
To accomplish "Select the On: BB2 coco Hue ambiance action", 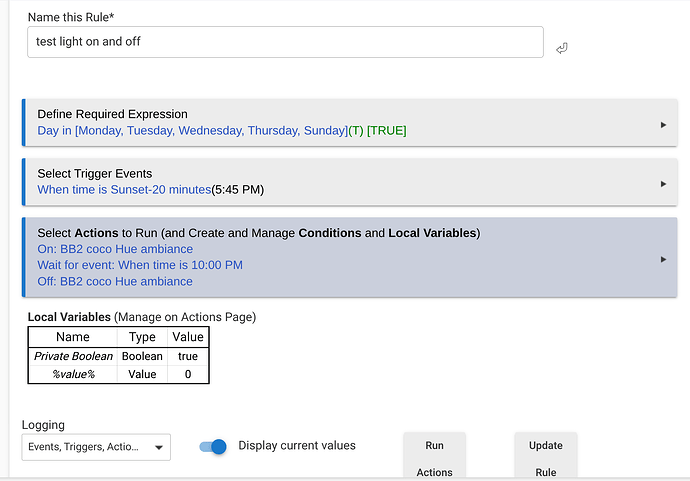I will (x=115, y=249).
